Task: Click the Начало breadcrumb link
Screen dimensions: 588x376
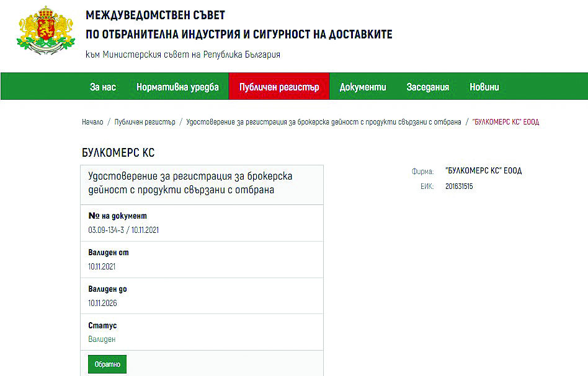Action: (92, 122)
